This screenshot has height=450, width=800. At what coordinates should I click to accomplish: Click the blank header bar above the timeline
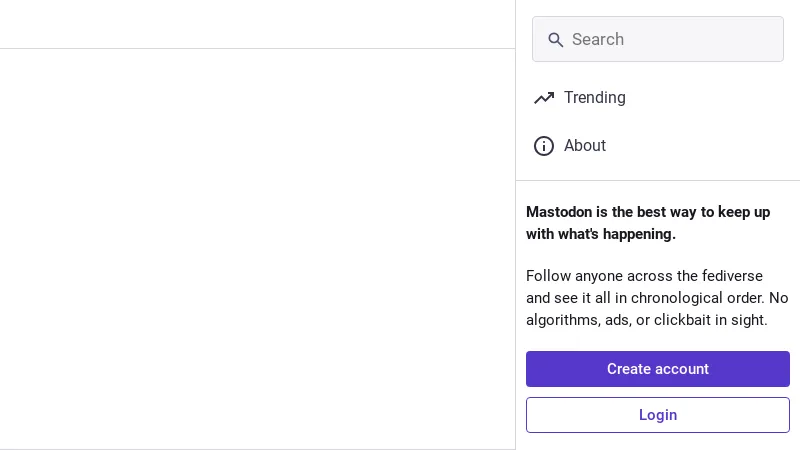(x=257, y=24)
